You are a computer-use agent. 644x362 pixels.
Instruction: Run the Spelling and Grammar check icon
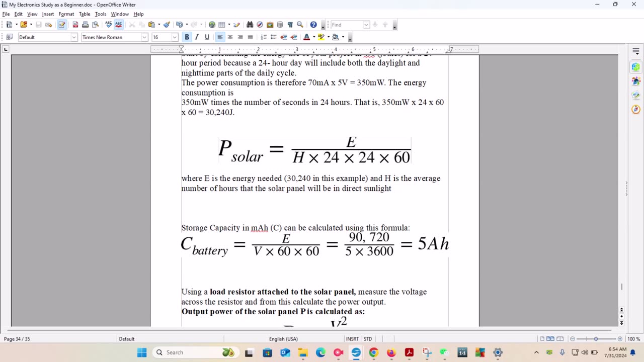tap(109, 25)
